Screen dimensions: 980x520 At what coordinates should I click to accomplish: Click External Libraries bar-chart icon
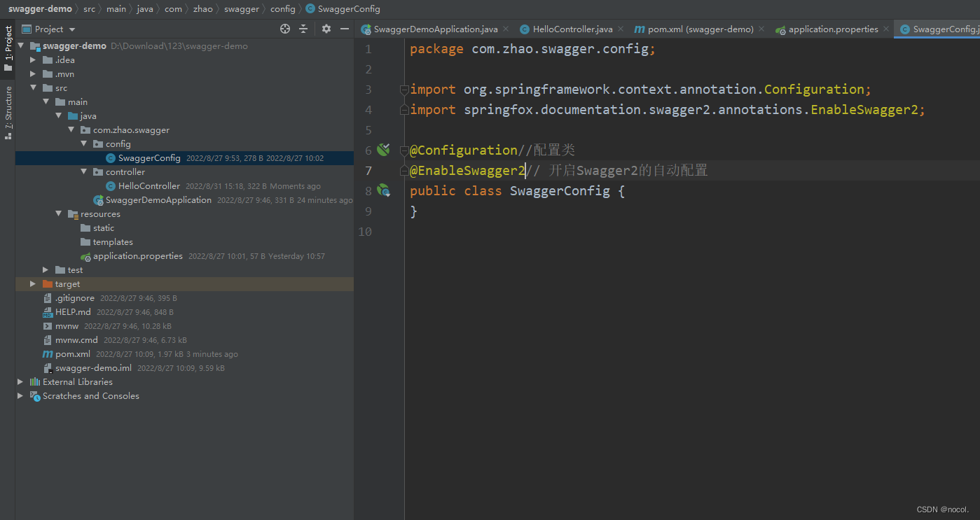[34, 382]
